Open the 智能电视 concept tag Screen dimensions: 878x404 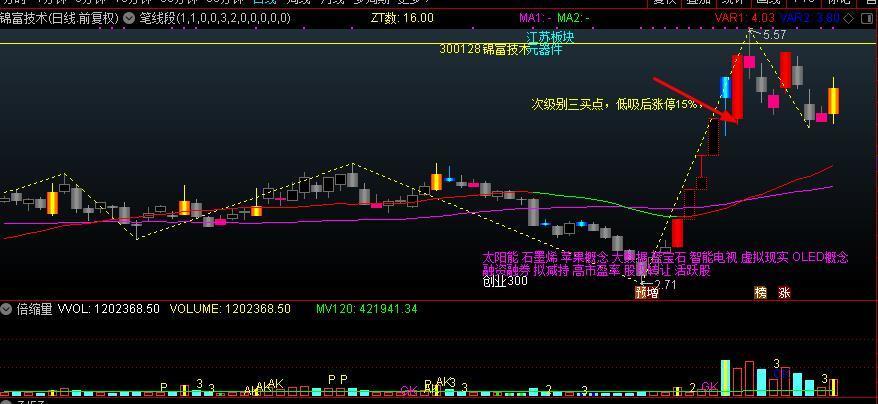pos(713,258)
